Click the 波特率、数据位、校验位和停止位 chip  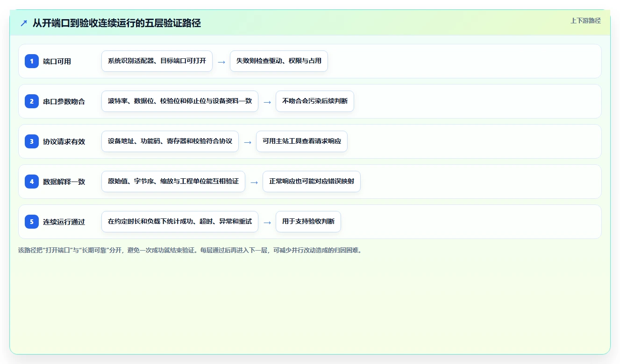(x=180, y=101)
